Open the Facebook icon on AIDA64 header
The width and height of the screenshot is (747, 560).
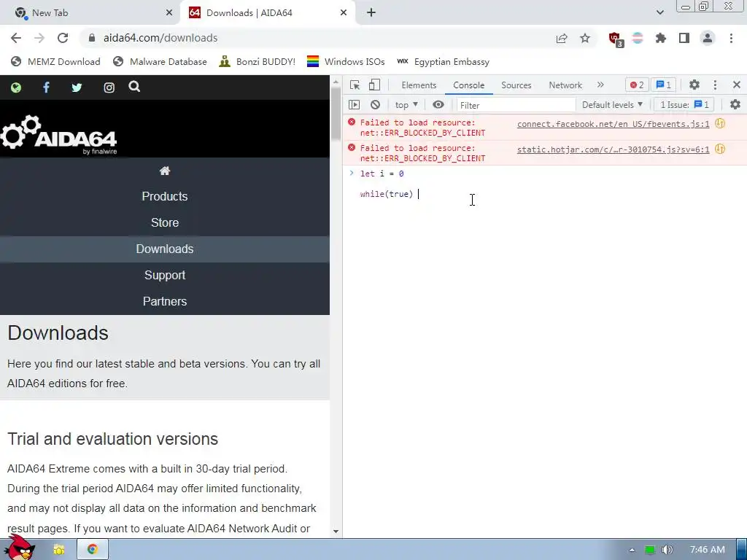46,87
